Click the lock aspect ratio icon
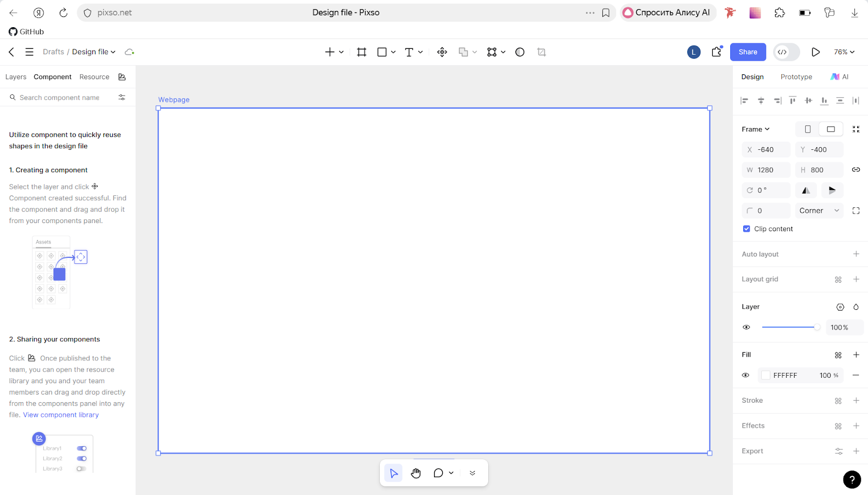868x495 pixels. (856, 170)
